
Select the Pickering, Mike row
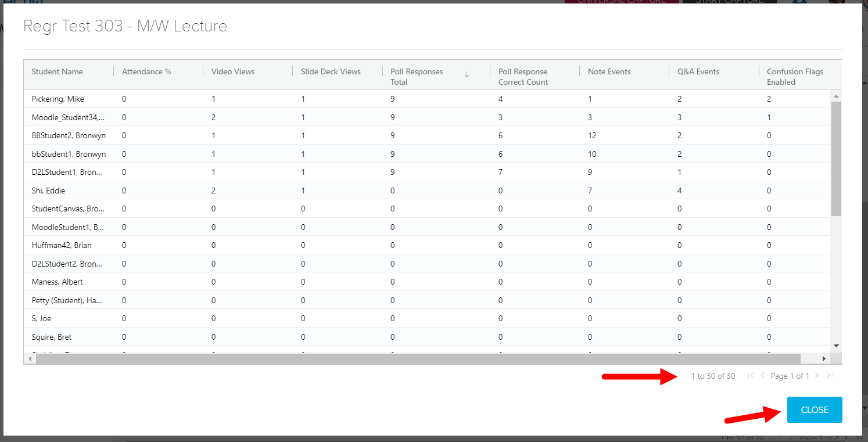click(58, 99)
